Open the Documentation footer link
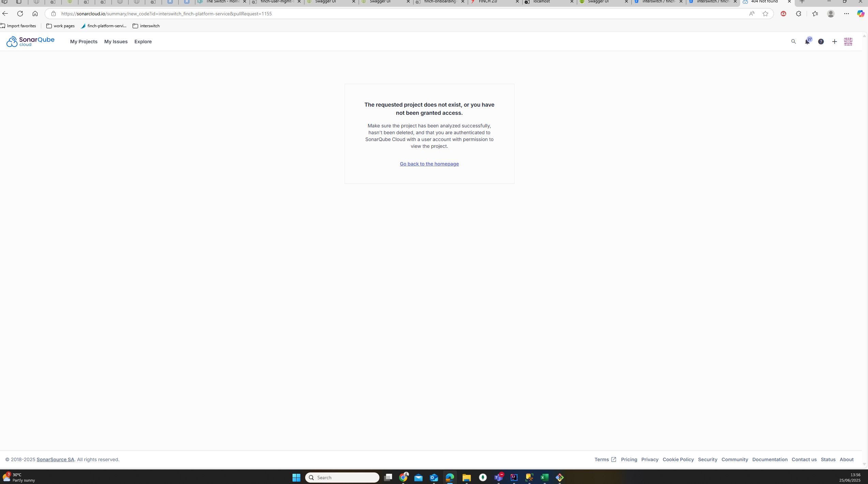The height and width of the screenshot is (484, 868). (x=769, y=459)
